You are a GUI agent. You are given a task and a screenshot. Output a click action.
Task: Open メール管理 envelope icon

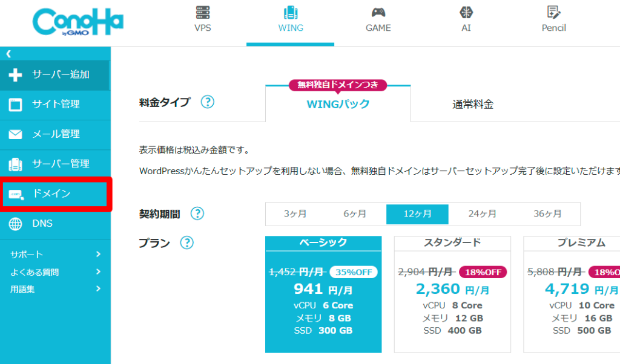[x=16, y=134]
